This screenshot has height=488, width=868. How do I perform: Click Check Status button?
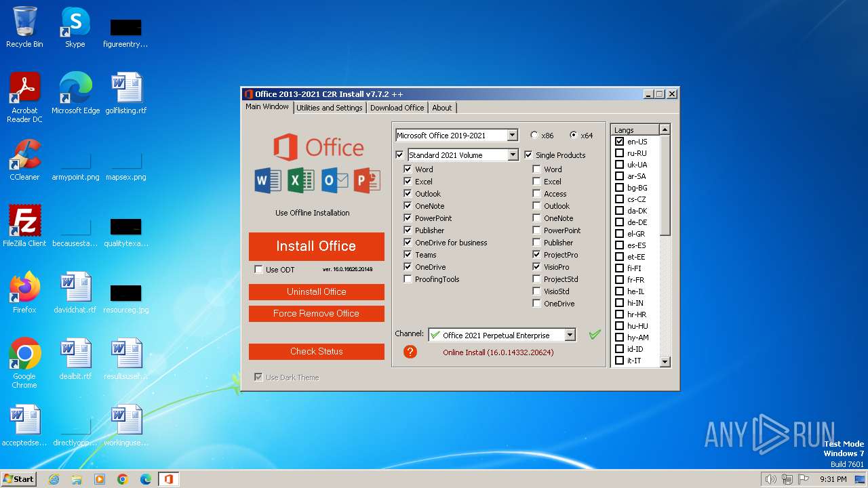(316, 351)
